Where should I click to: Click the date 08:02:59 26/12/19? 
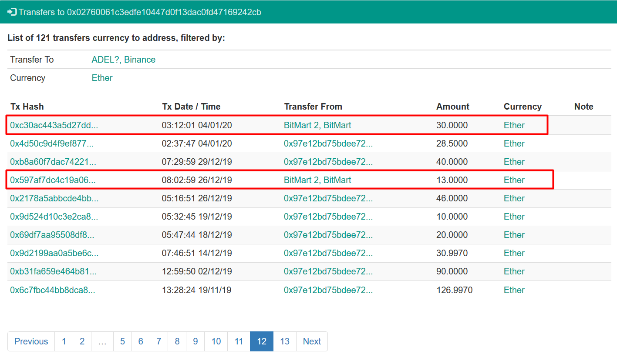coord(197,180)
